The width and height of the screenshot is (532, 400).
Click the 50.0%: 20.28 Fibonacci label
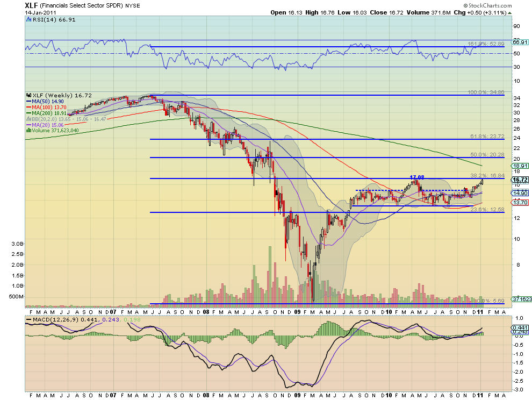click(487, 154)
